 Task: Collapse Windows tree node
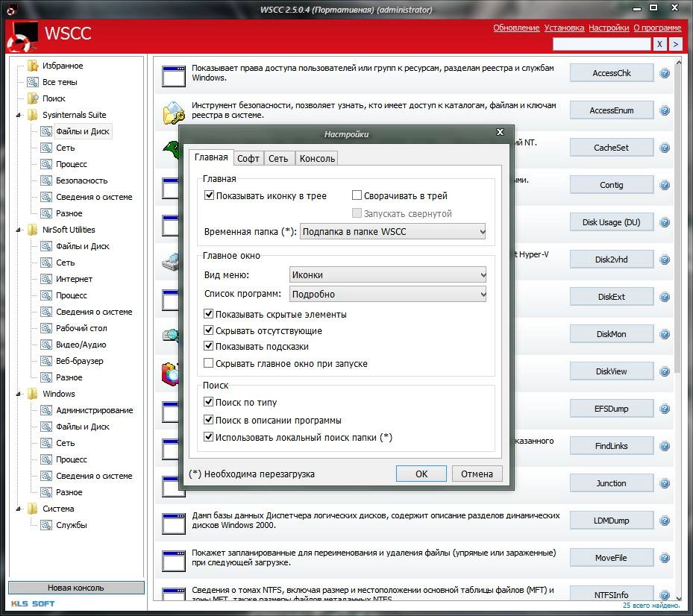click(19, 395)
